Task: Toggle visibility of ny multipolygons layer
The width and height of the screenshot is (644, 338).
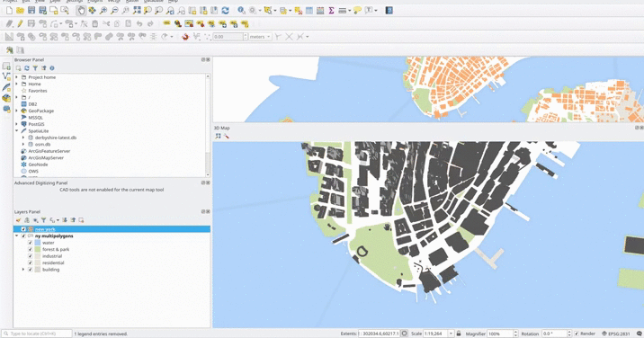Action: pos(23,236)
